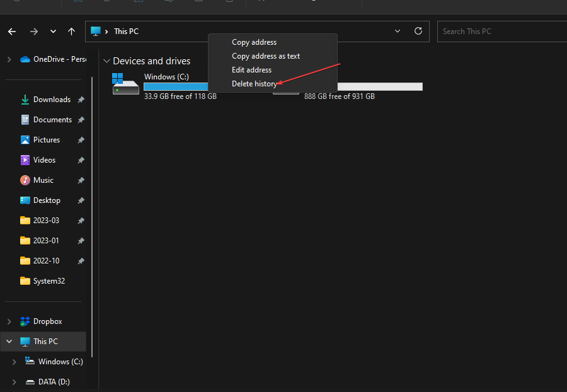
Task: Click the back navigation arrow
Action: tap(11, 31)
